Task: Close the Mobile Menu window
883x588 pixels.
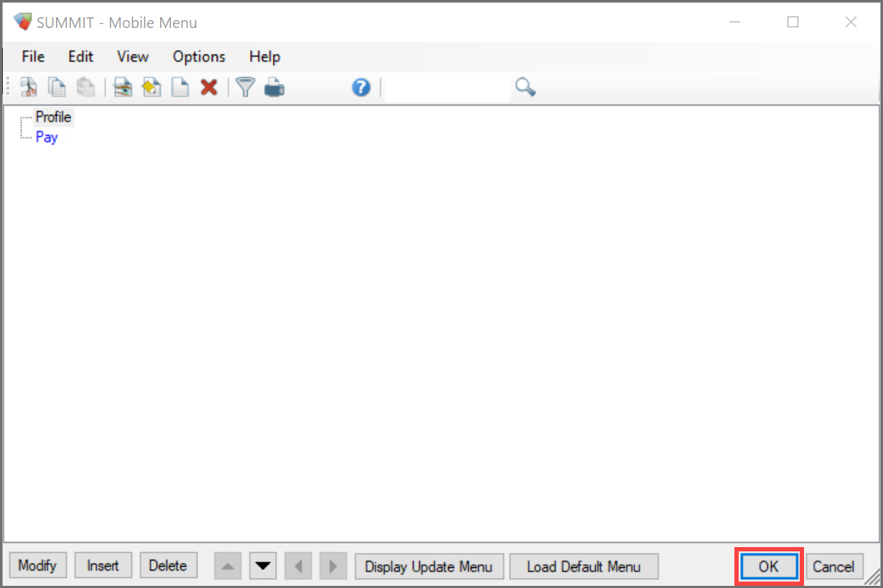Action: click(851, 22)
